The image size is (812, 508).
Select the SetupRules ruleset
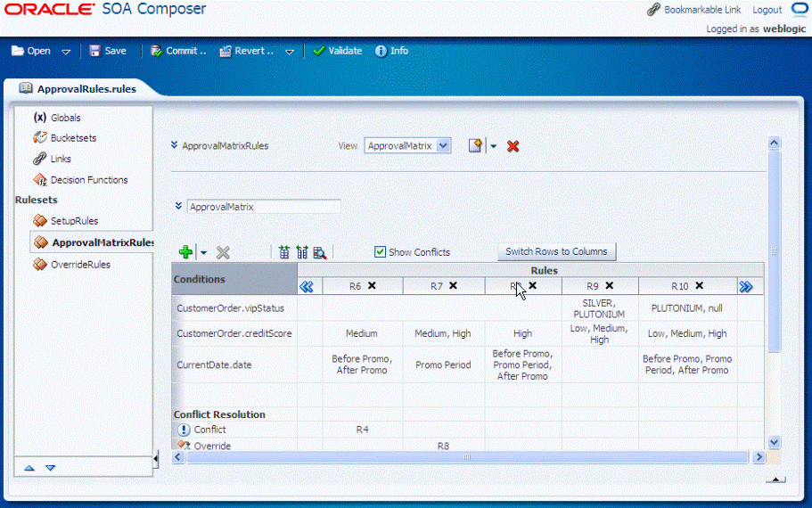point(74,221)
